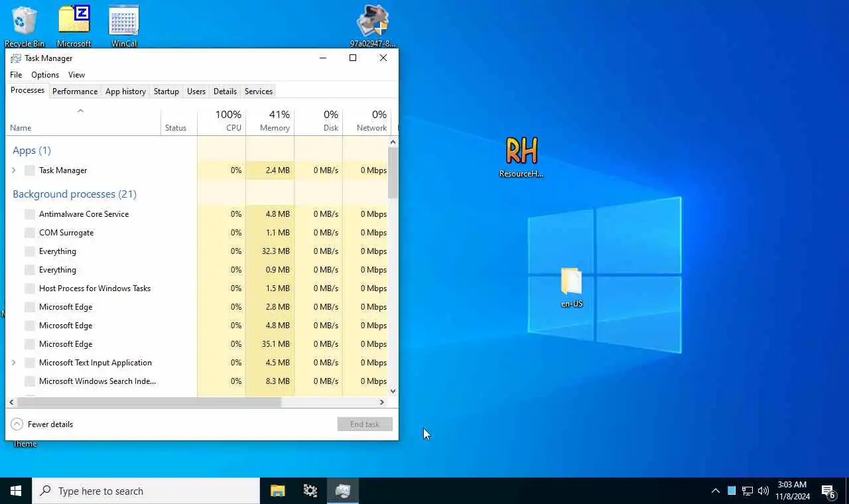Click the COM Surrogate process icon
This screenshot has width=849, height=504.
coord(29,233)
